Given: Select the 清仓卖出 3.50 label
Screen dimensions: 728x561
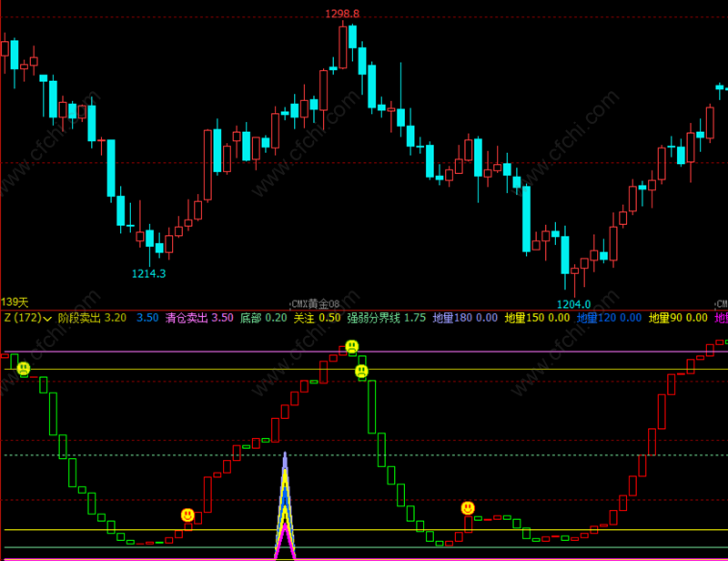Looking at the screenshot, I should tap(199, 318).
